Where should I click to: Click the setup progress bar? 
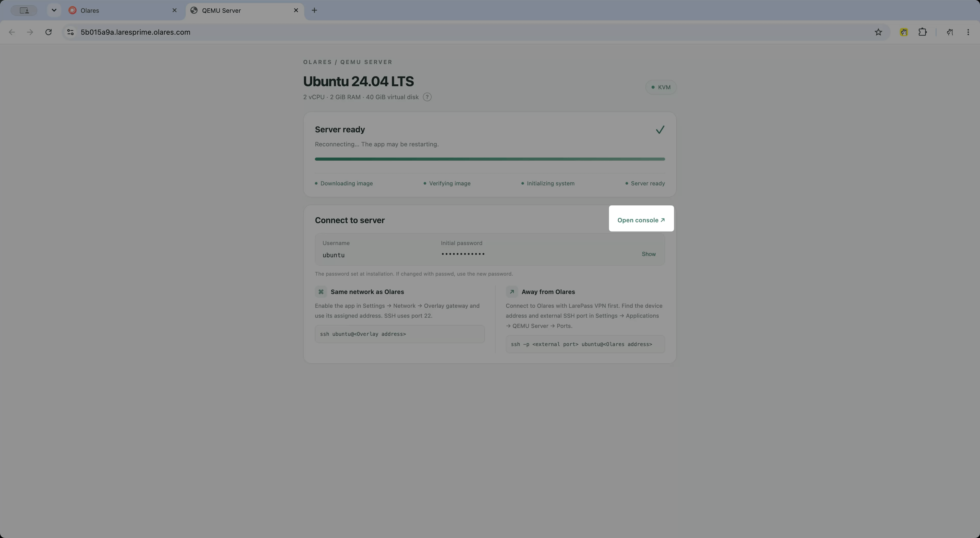(x=490, y=159)
